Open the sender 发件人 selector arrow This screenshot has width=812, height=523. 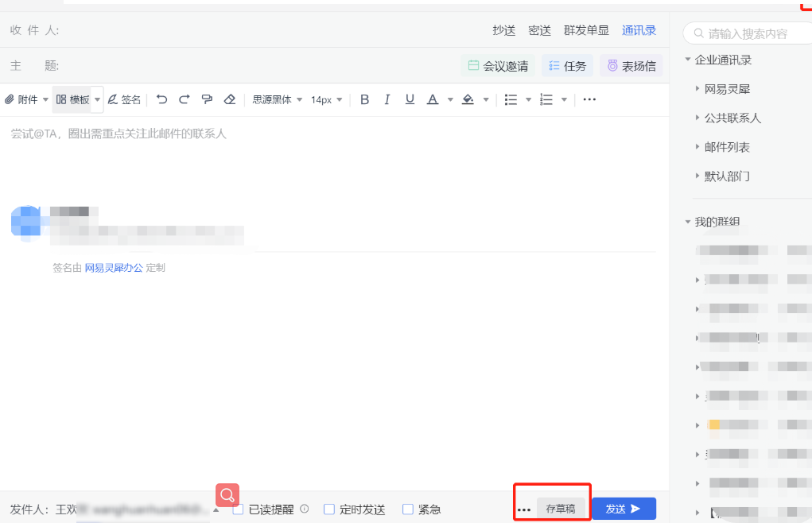(216, 510)
